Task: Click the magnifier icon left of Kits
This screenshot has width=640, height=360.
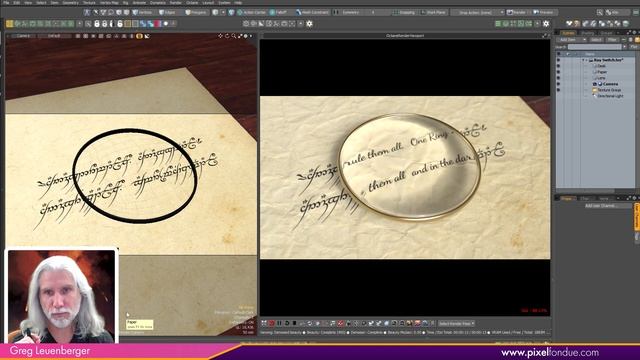Action: 600,12
